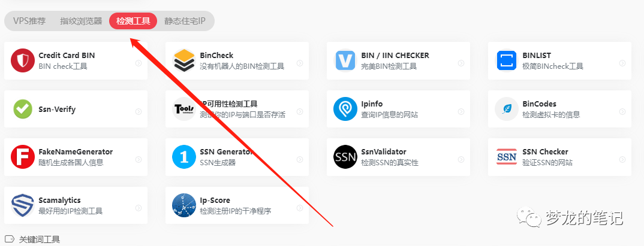Click the green Ssn-Verify checkmark icon
The height and width of the screenshot is (246, 644).
pos(23,109)
